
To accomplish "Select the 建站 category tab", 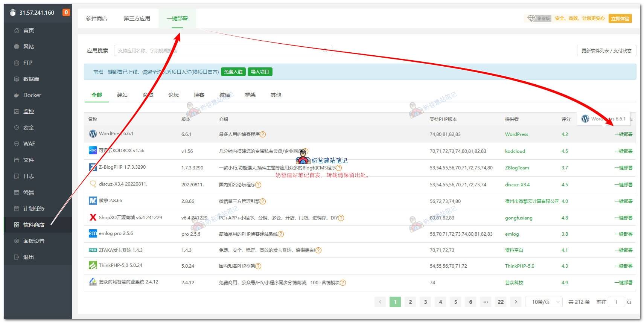I will click(x=122, y=95).
